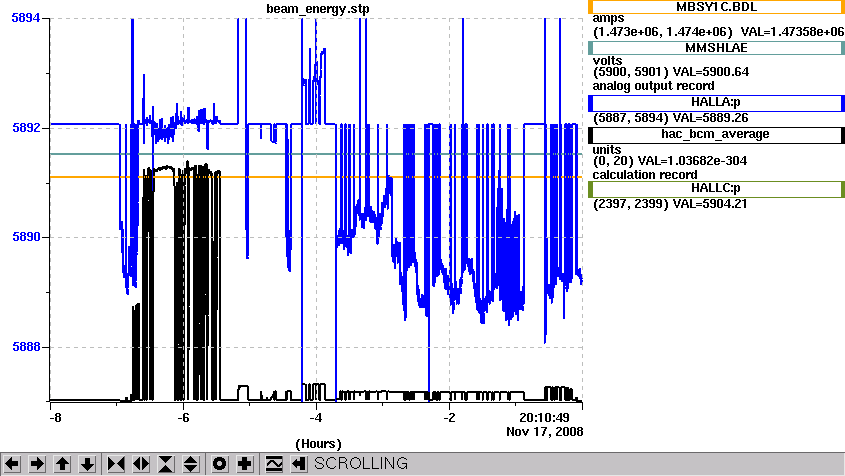Image resolution: width=845 pixels, height=476 pixels.
Task: Click the (Hours) axis title
Action: [x=318, y=444]
